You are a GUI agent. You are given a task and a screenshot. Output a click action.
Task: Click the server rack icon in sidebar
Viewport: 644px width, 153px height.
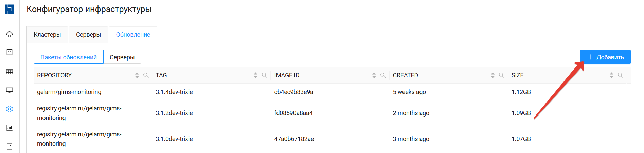tap(10, 53)
